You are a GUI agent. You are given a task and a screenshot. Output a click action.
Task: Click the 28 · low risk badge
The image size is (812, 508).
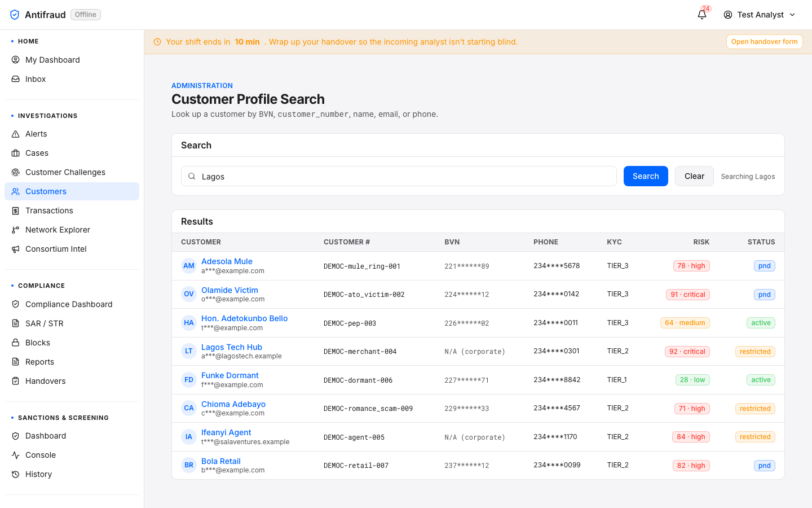(x=692, y=380)
